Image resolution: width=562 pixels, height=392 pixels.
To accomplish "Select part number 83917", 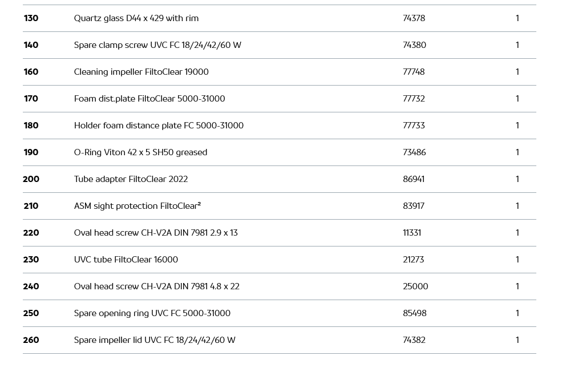I will coord(414,206).
